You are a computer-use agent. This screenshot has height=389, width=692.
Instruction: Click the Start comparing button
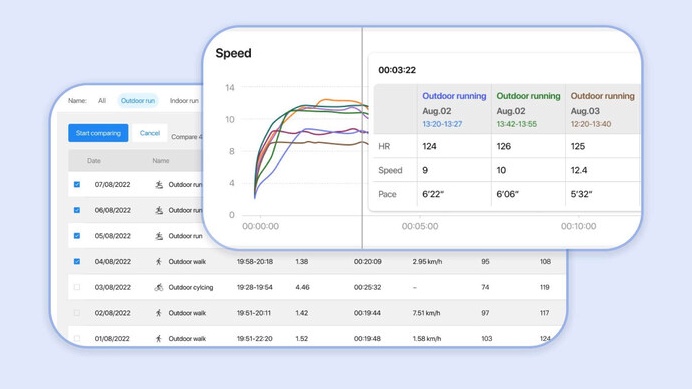98,133
